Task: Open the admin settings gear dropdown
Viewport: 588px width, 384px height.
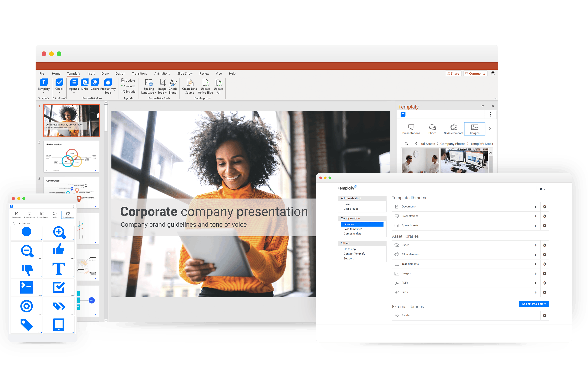Action: 542,189
